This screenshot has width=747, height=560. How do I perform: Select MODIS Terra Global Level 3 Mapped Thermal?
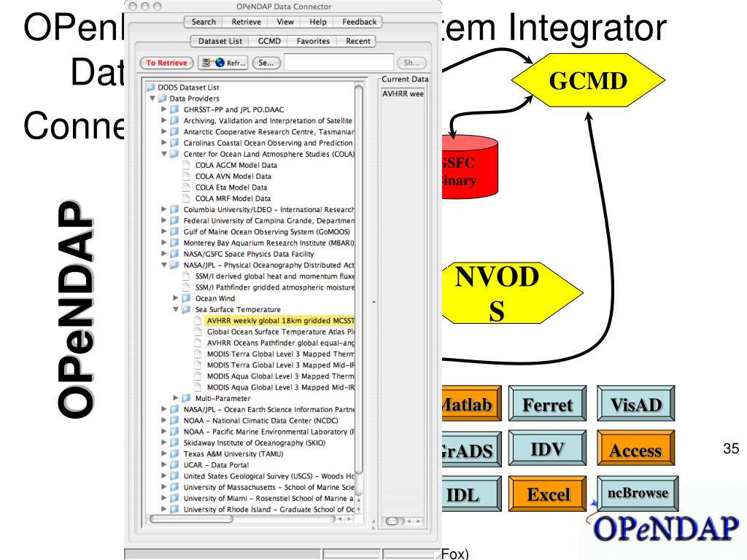click(x=281, y=354)
